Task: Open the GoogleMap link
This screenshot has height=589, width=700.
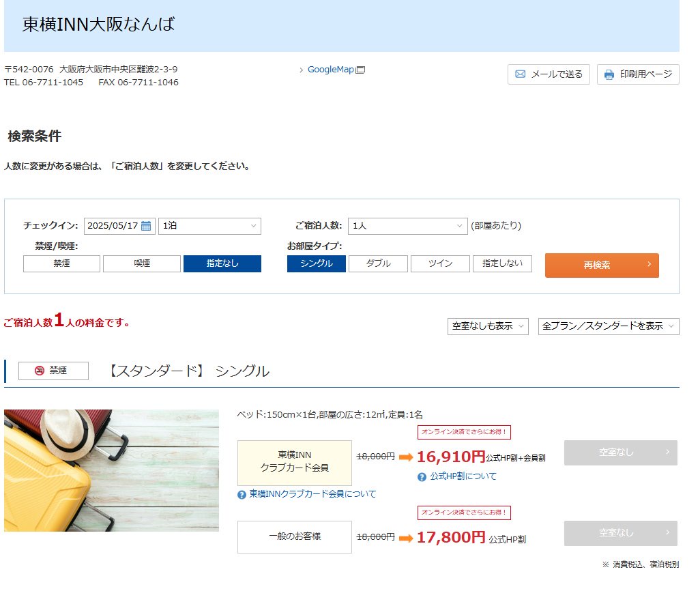Action: 331,70
